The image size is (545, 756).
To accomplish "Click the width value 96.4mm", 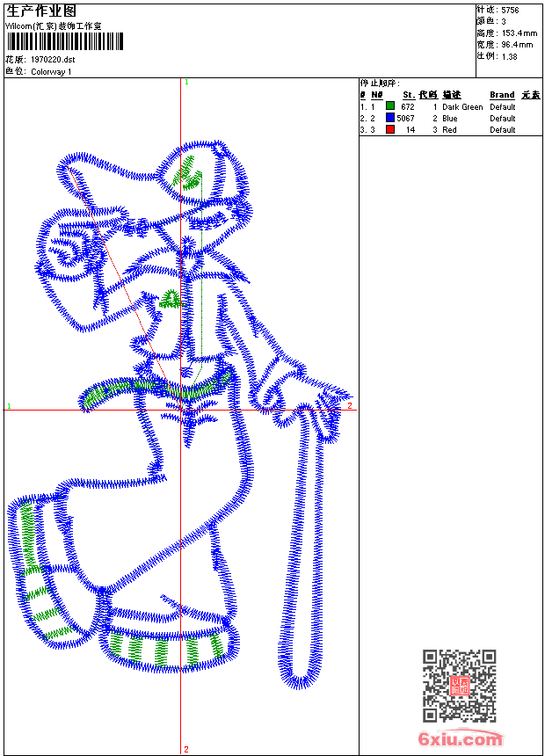I will (517, 45).
